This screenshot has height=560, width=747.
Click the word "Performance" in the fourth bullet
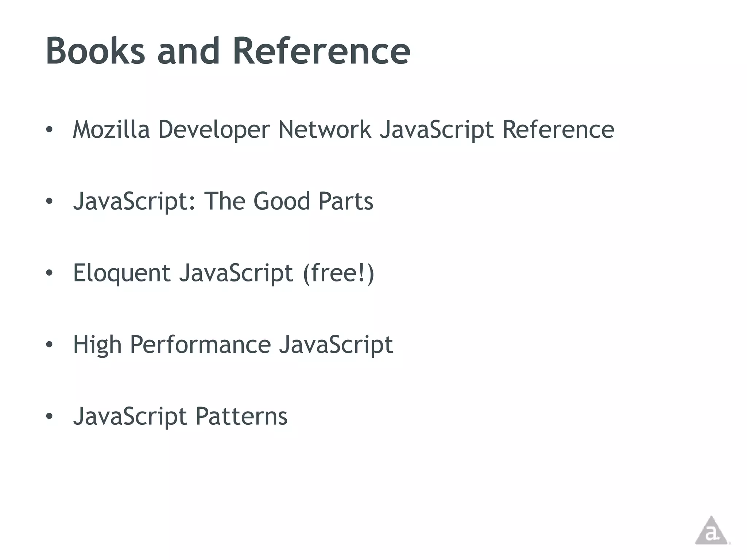[200, 345]
